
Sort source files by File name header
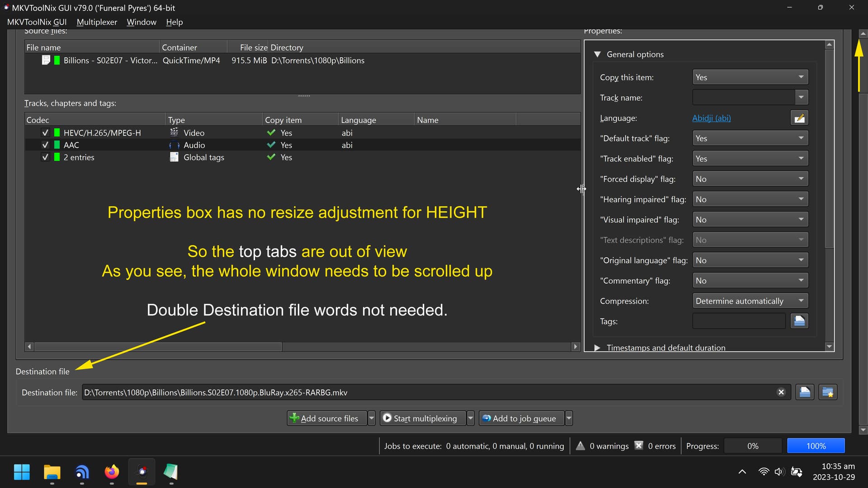tap(92, 47)
